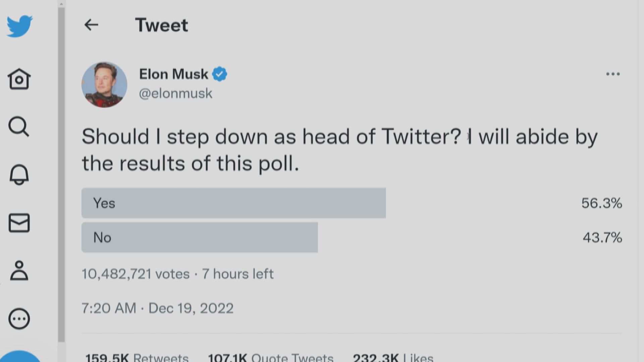Open the Notifications bell icon

pyautogui.click(x=19, y=175)
